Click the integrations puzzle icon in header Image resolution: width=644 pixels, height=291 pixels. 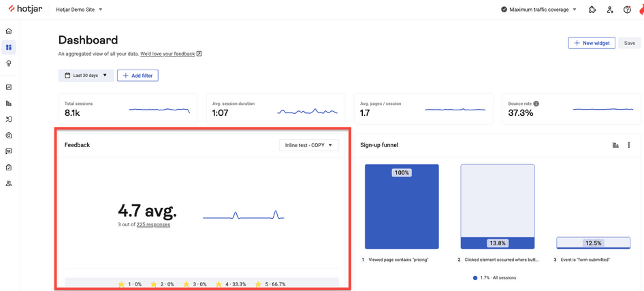pyautogui.click(x=592, y=10)
